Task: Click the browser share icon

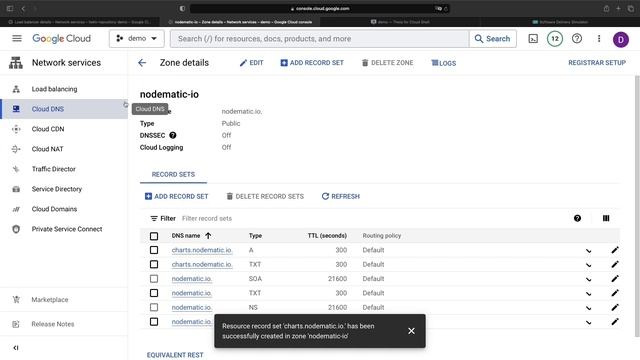Action: click(607, 9)
